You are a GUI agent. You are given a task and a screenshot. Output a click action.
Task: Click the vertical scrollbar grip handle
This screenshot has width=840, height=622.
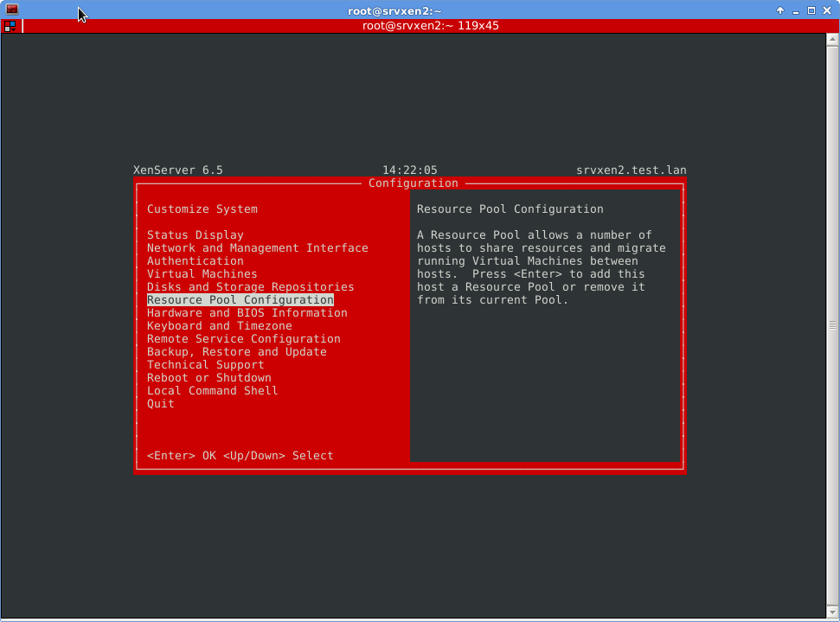[x=832, y=324]
